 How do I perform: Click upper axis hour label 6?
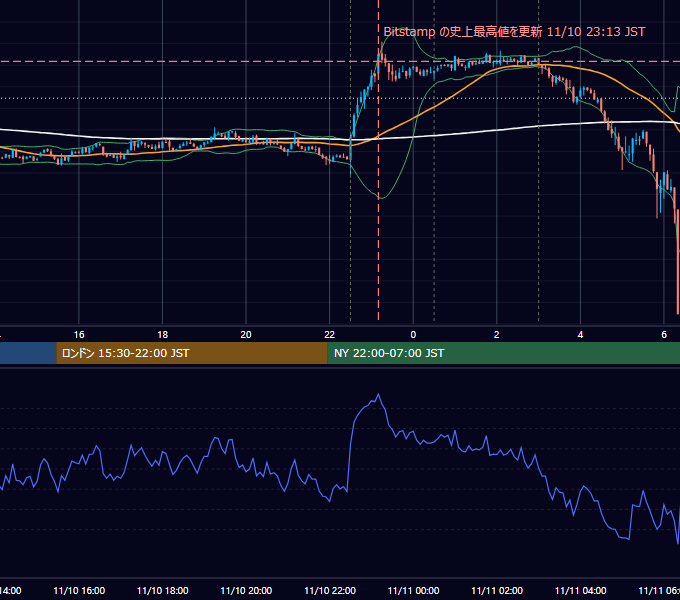pyautogui.click(x=664, y=335)
